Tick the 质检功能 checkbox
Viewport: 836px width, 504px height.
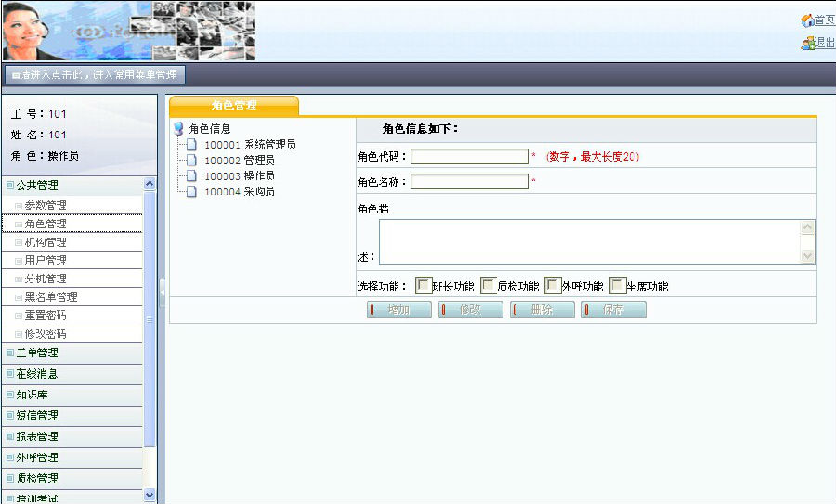click(x=488, y=286)
